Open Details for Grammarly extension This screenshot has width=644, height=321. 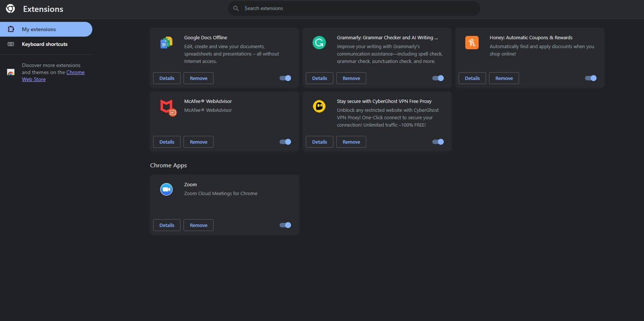pos(319,78)
